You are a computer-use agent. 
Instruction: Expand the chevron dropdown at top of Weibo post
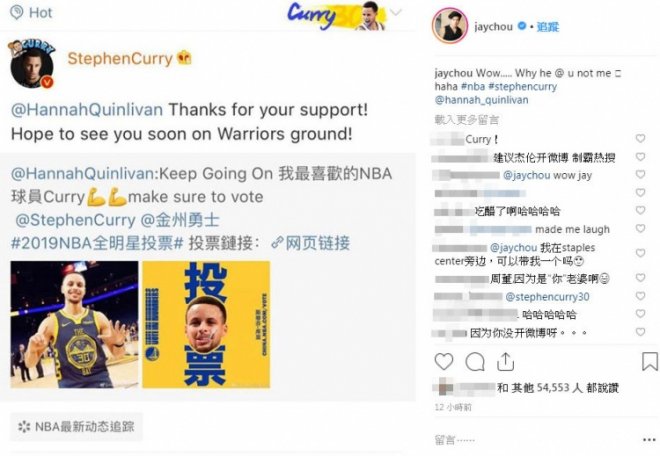(x=396, y=12)
